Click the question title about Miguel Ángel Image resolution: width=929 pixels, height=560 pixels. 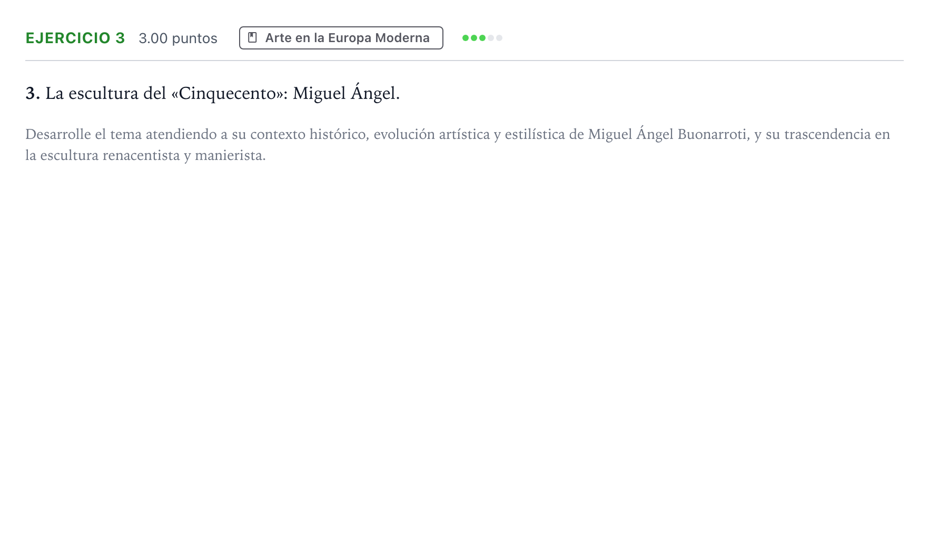point(213,93)
